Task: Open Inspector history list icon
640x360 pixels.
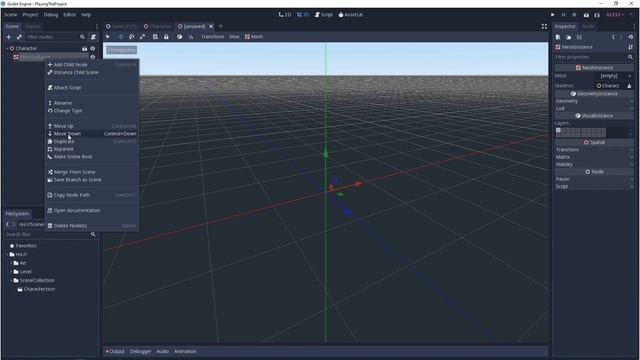Action: [631, 37]
